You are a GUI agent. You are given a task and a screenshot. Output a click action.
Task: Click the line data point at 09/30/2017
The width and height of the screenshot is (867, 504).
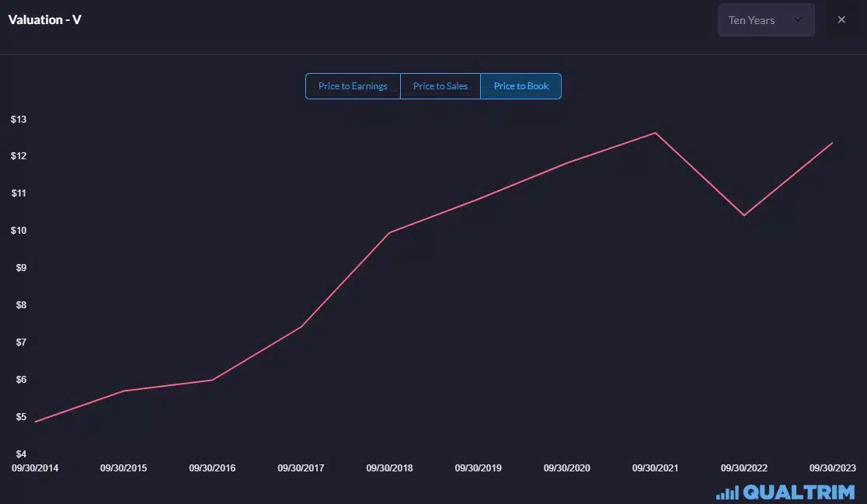[301, 327]
